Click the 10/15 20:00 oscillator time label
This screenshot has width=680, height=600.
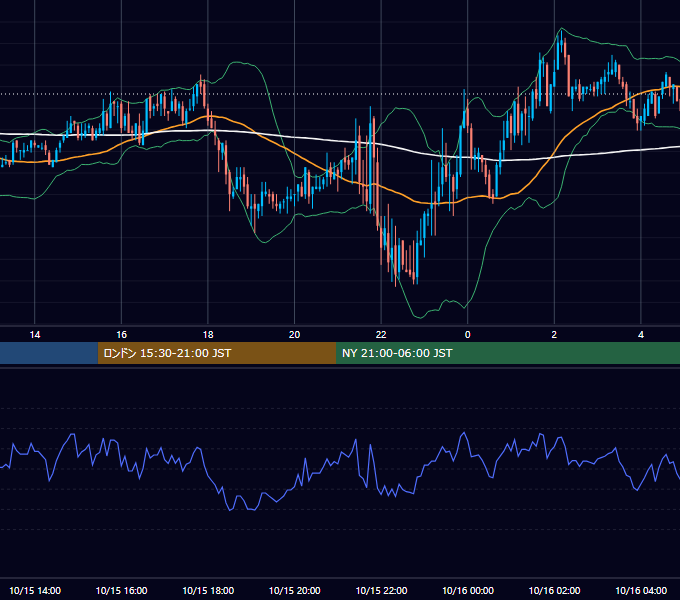[294, 590]
